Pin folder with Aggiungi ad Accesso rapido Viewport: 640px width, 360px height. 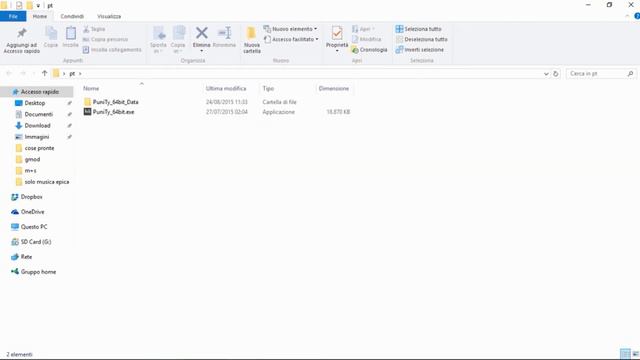(22, 40)
